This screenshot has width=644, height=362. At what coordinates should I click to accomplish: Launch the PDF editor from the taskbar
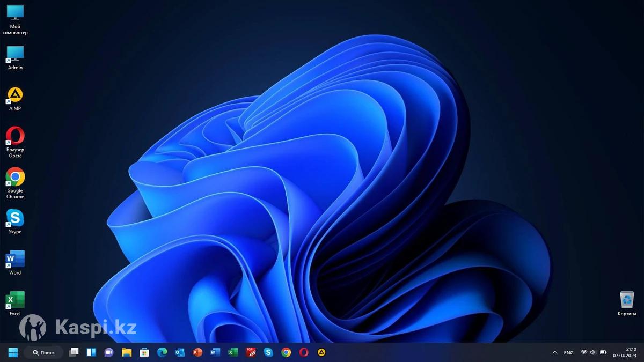pos(251,352)
